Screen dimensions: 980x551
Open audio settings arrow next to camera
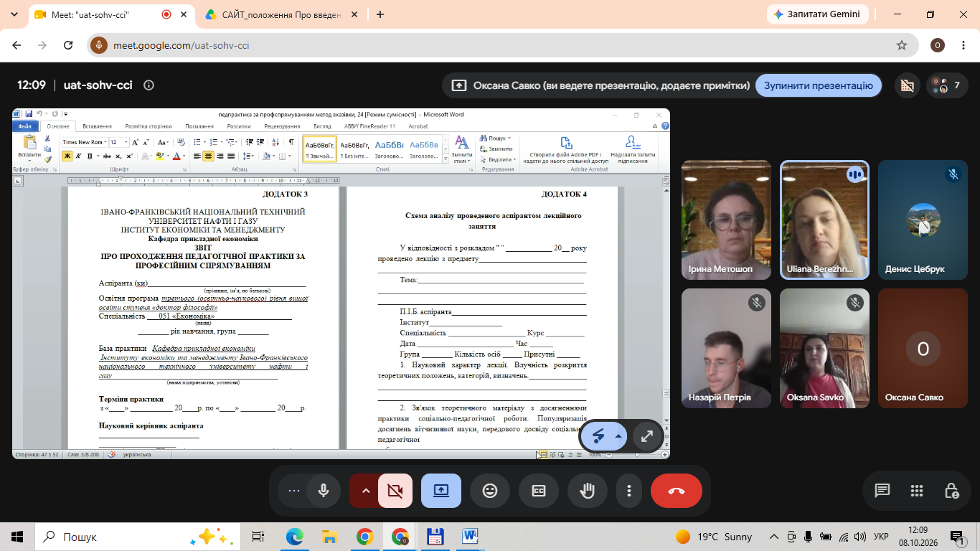point(365,491)
